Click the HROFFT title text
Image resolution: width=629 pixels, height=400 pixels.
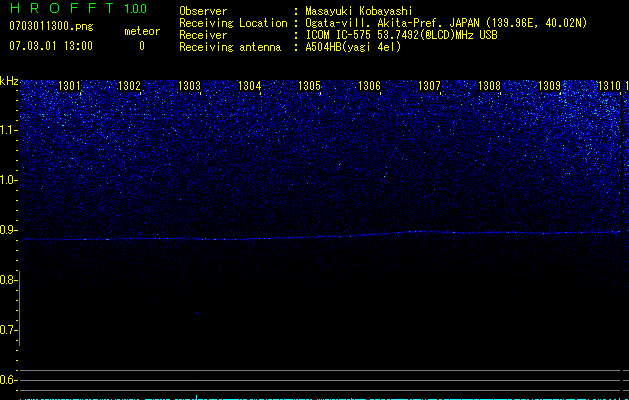coord(63,8)
